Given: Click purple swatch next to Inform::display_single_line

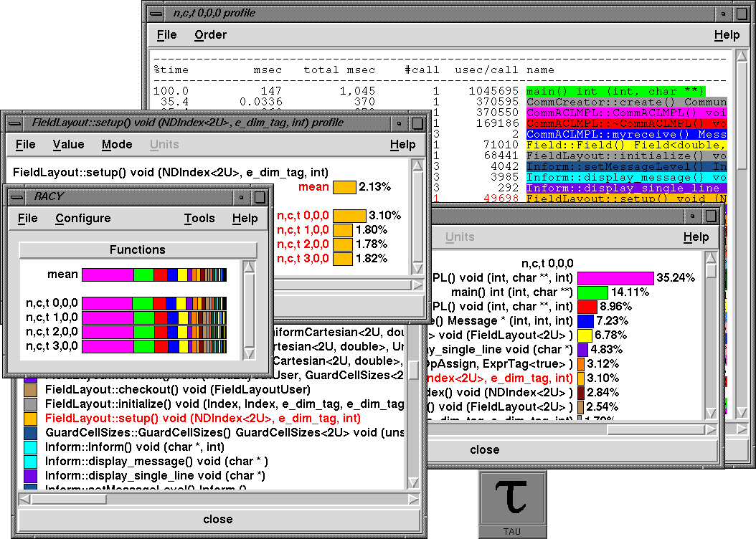Looking at the screenshot, I should 30,476.
